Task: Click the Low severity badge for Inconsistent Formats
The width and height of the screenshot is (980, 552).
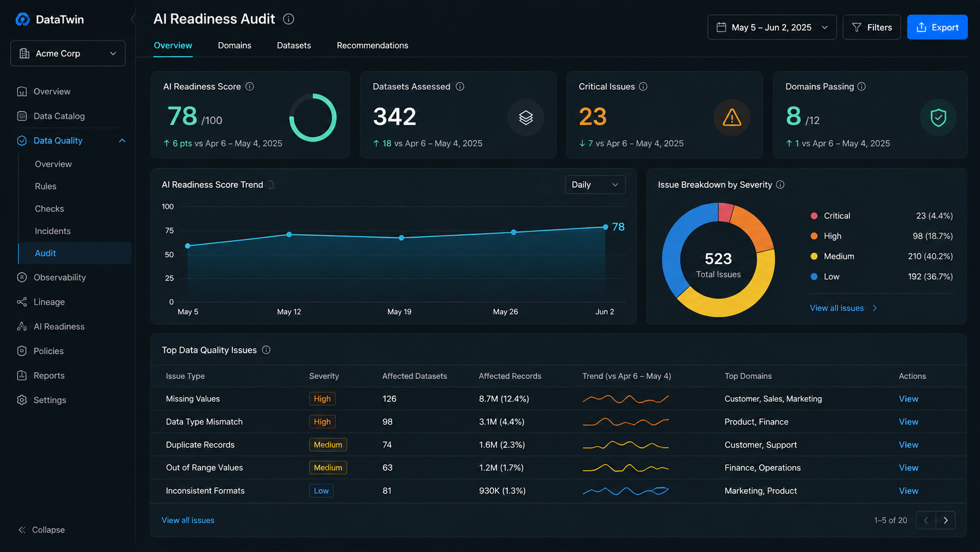Action: point(321,491)
